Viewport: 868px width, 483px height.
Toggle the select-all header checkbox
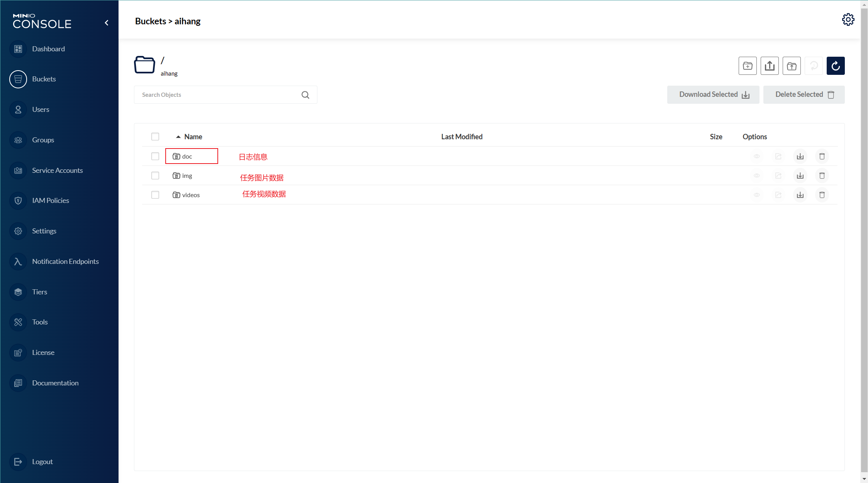click(155, 137)
